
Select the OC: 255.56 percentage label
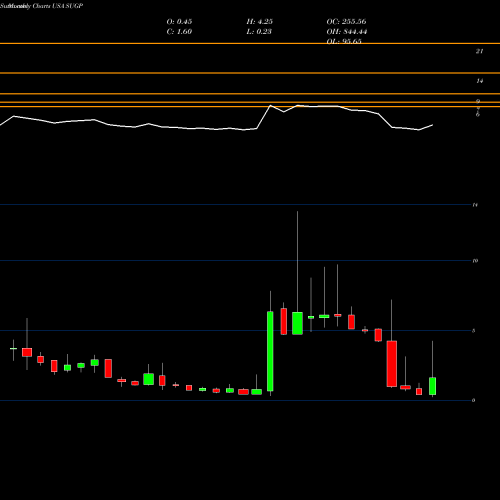tap(346, 22)
